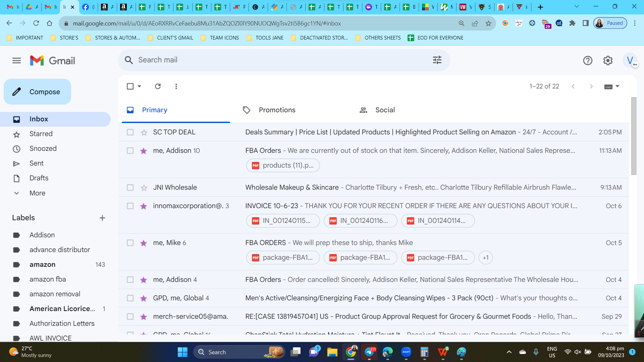The height and width of the screenshot is (362, 644).
Task: Click the Search mail field
Action: pyautogui.click(x=284, y=60)
